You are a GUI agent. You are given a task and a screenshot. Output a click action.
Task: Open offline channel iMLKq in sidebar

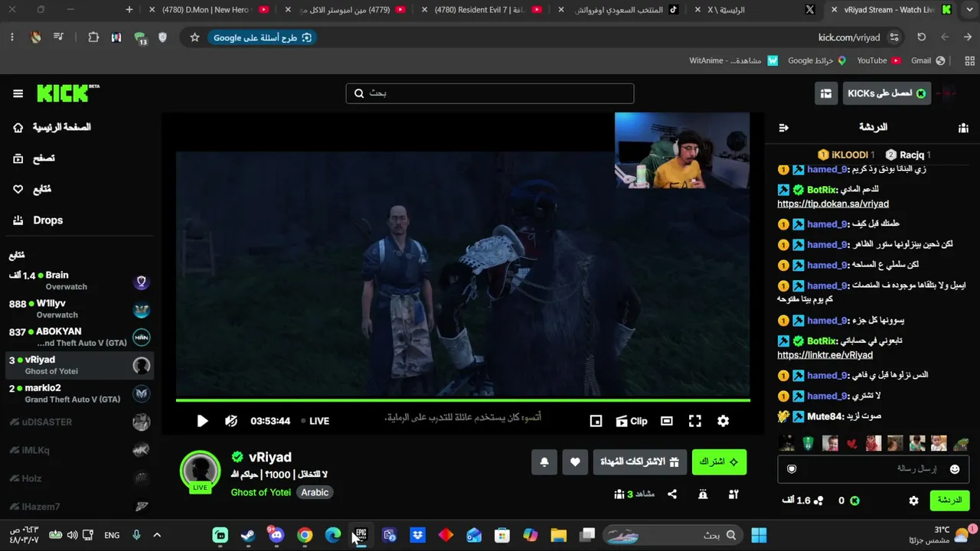coord(80,450)
